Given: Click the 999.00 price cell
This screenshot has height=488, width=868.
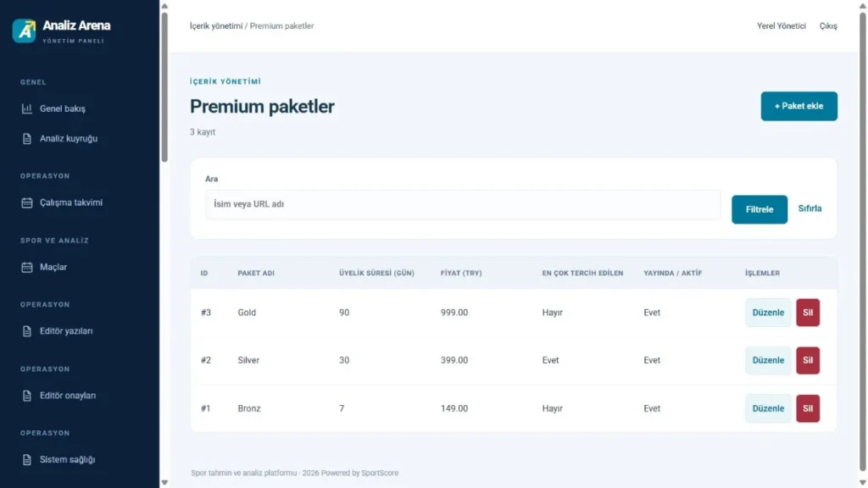Looking at the screenshot, I should tap(454, 313).
